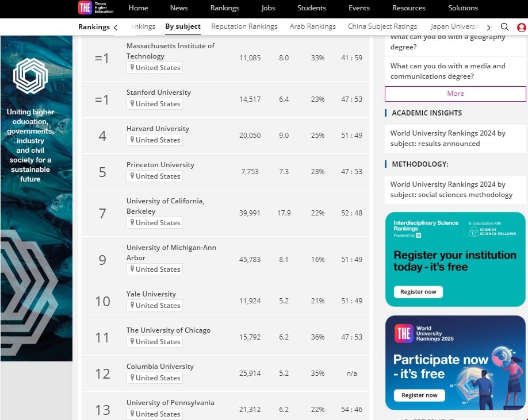This screenshot has width=528, height=420.
Task: Open the search magnifier icon
Action: (x=504, y=27)
